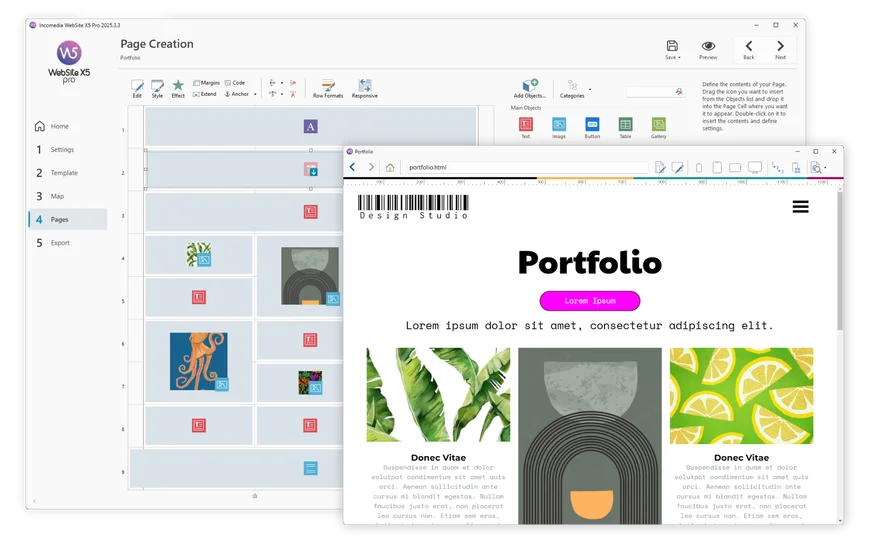870x547 pixels.
Task: Click the pink Lorem Ipsum button
Action: pos(589,301)
